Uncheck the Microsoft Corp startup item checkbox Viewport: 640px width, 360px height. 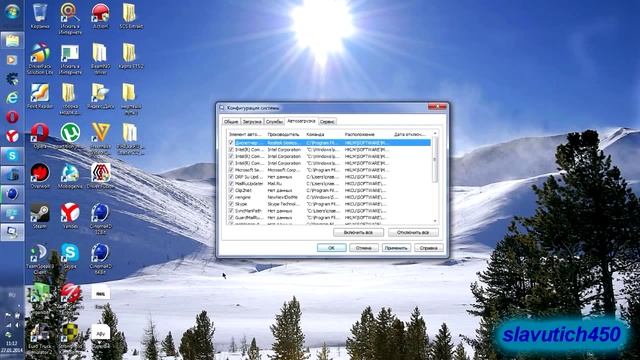coord(231,170)
